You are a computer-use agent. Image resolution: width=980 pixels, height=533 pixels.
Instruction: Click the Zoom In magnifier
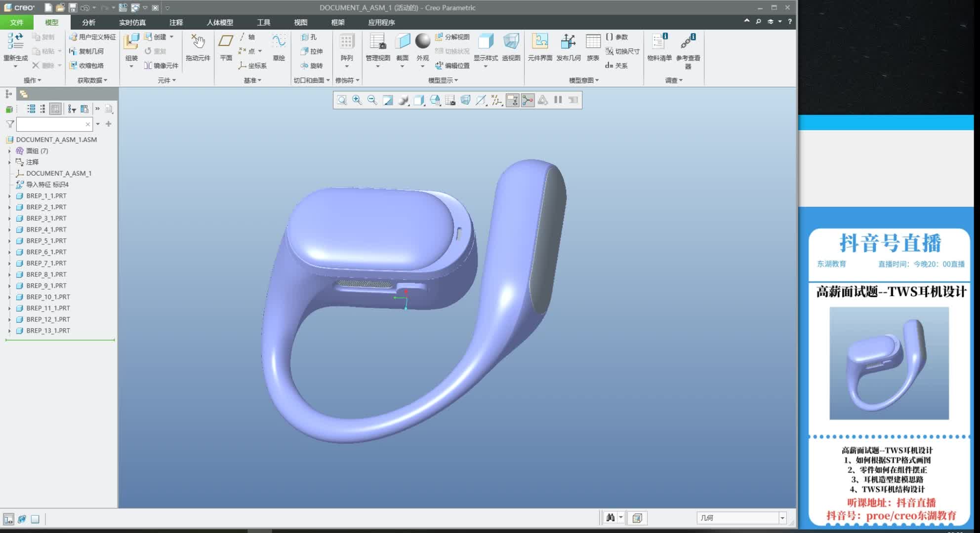tap(357, 100)
